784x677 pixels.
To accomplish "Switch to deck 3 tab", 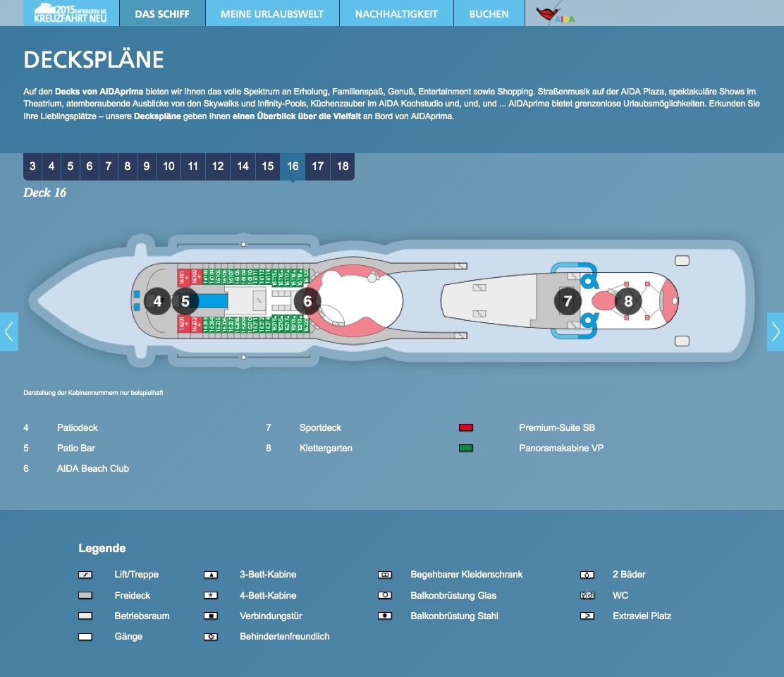I will pyautogui.click(x=32, y=166).
